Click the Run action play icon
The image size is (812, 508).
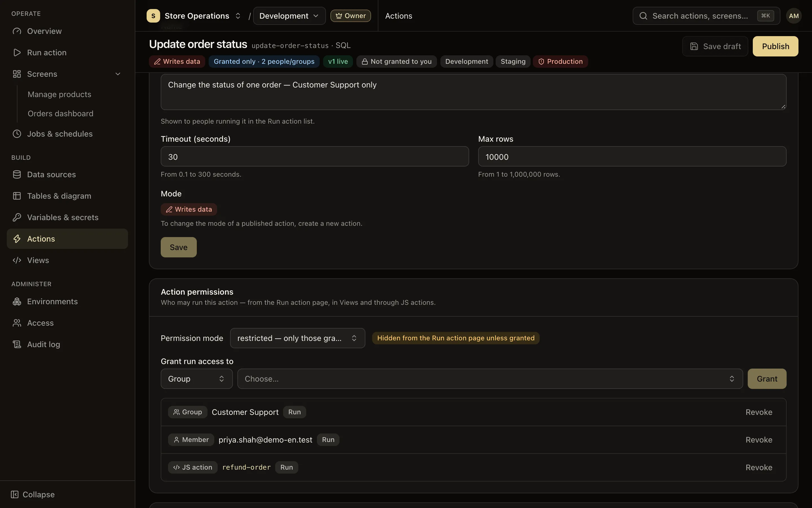tap(17, 53)
